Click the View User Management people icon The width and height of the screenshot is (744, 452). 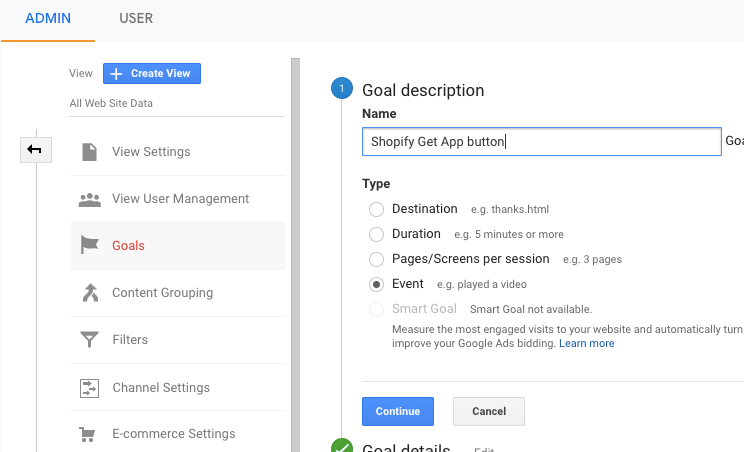[x=90, y=200]
